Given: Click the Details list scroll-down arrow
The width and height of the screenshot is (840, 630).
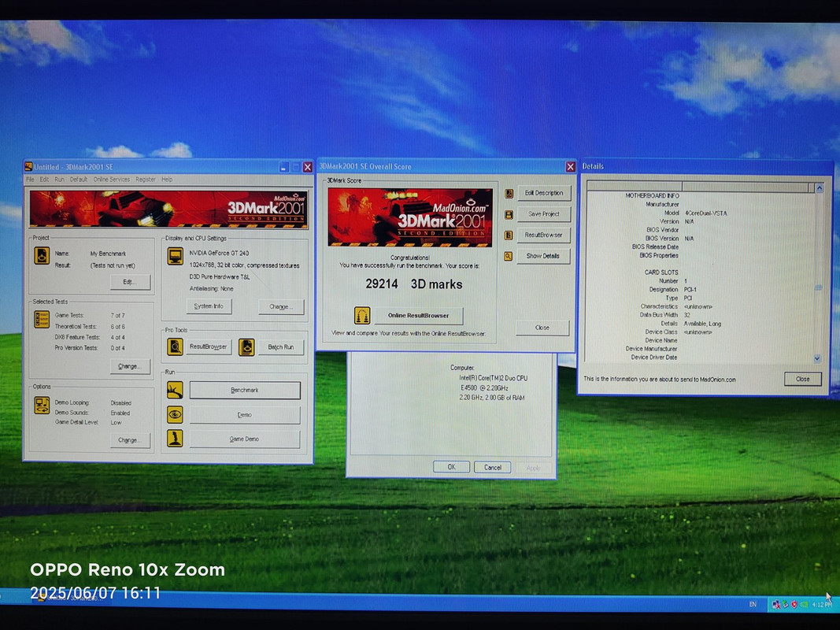Looking at the screenshot, I should (817, 358).
